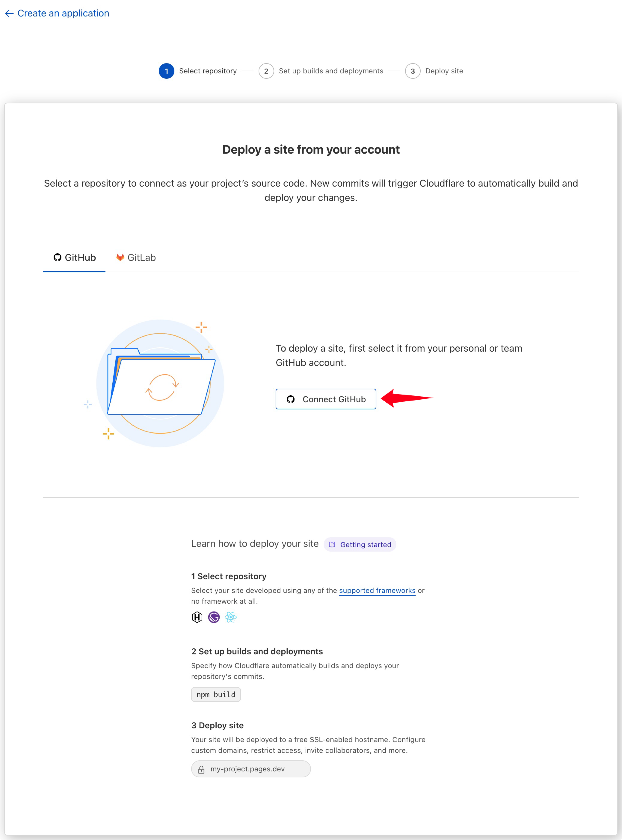Switch to the GitLab tab
This screenshot has height=840, width=622.
tap(136, 257)
